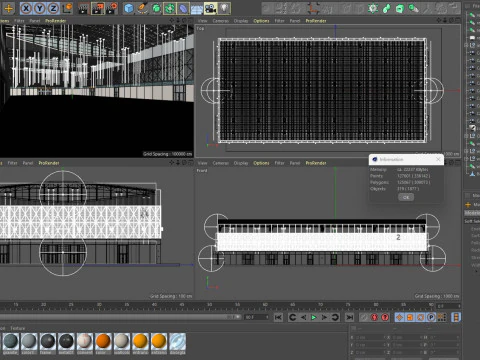480x360 pixels.
Task: Open ProRender menu in perspective viewport
Action: tap(56, 21)
